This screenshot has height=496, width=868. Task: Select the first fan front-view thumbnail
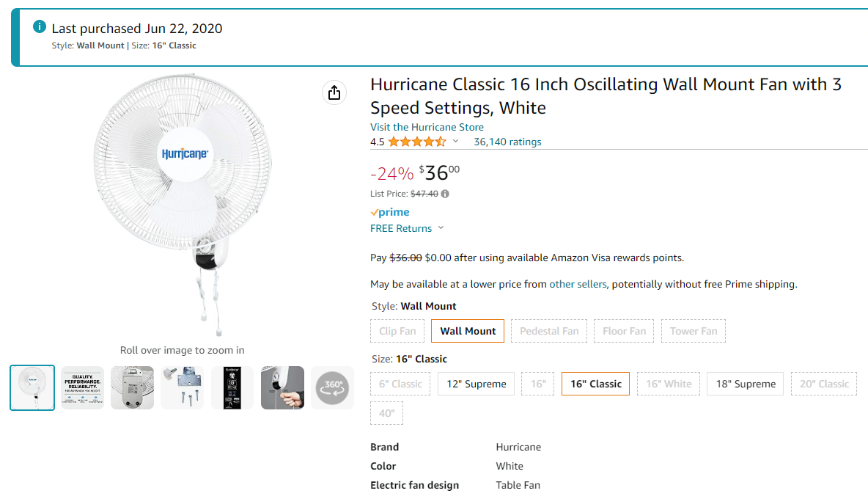click(x=32, y=388)
